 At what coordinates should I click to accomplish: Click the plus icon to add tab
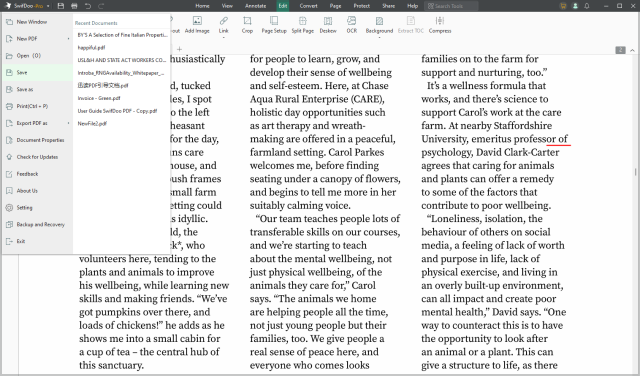click(x=179, y=49)
